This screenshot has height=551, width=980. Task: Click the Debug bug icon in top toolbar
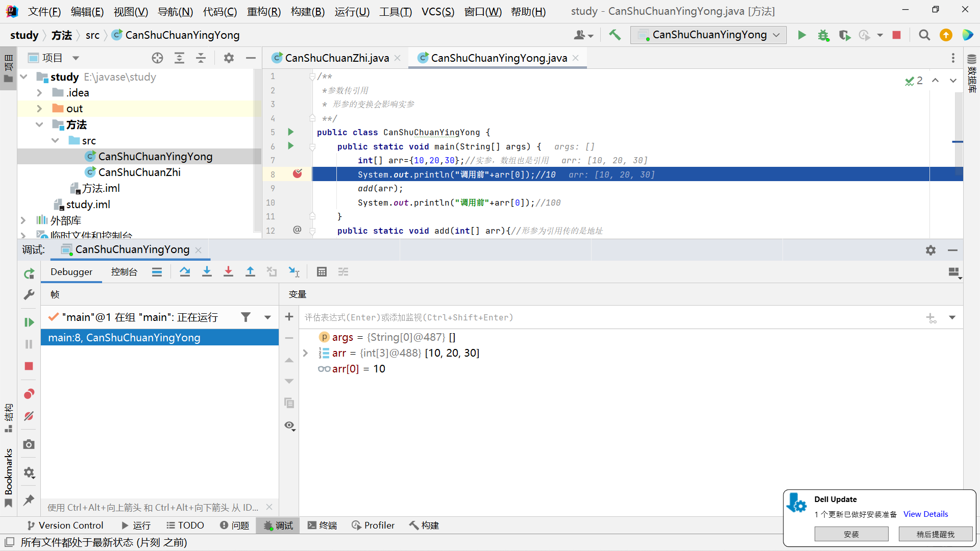coord(823,35)
